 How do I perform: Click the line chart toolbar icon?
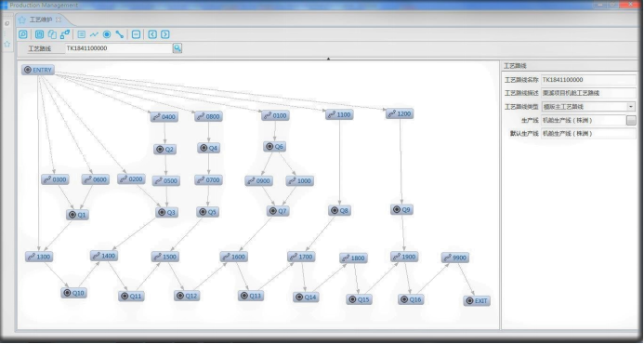[x=94, y=34]
